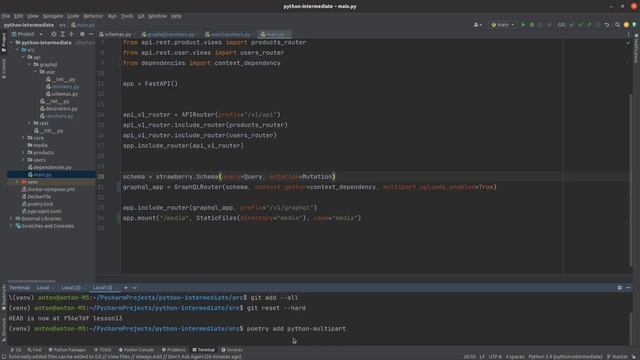Click the orange IDE updates icon
The width and height of the screenshot is (640, 360).
(x=626, y=25)
